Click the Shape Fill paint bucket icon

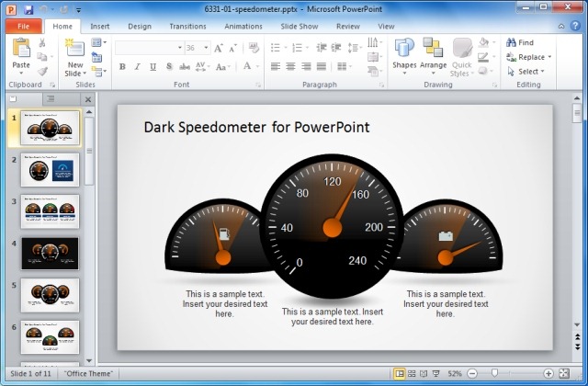[484, 42]
